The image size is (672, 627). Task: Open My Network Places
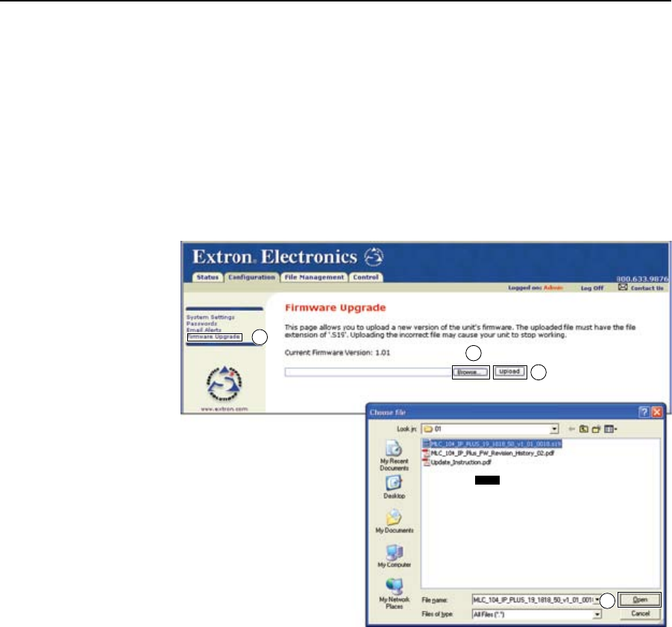pyautogui.click(x=395, y=593)
